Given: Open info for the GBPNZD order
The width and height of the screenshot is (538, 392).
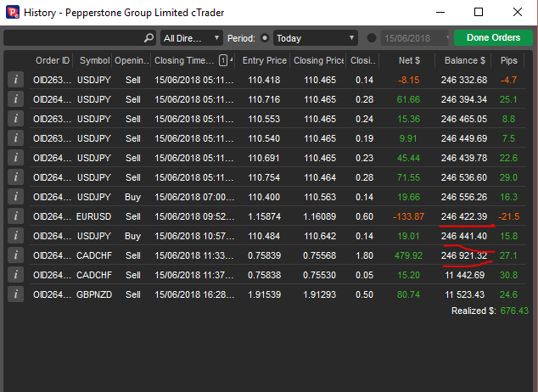Looking at the screenshot, I should click(16, 294).
